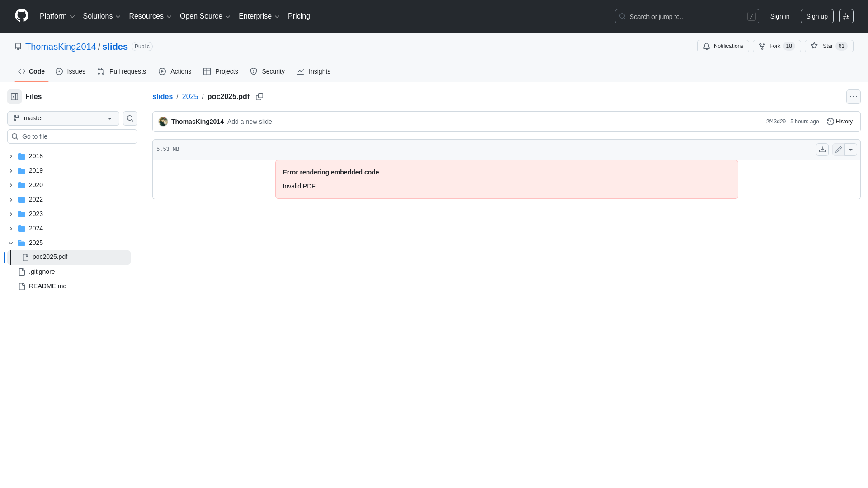Open the command palette settings icon near Sign up
The image size is (868, 488).
pyautogui.click(x=846, y=16)
